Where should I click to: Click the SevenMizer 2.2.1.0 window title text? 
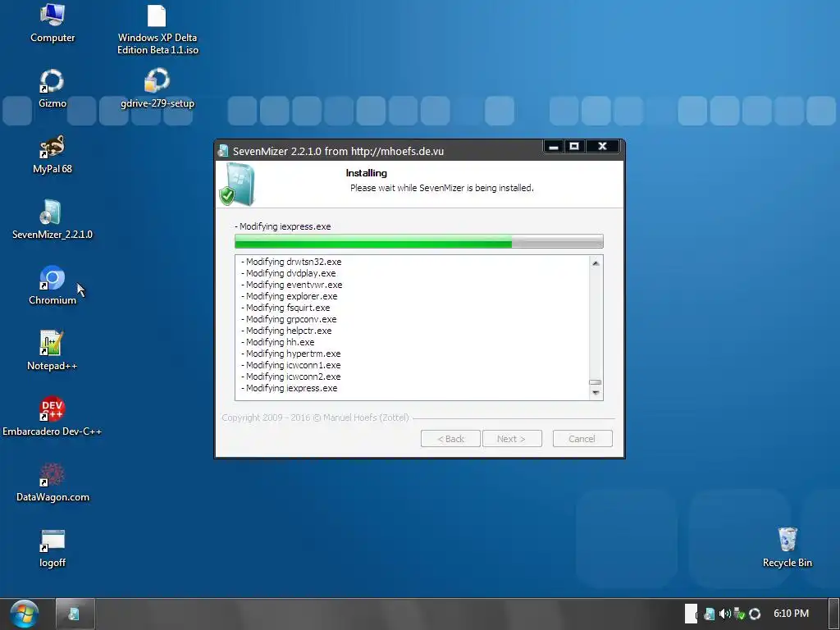(338, 151)
